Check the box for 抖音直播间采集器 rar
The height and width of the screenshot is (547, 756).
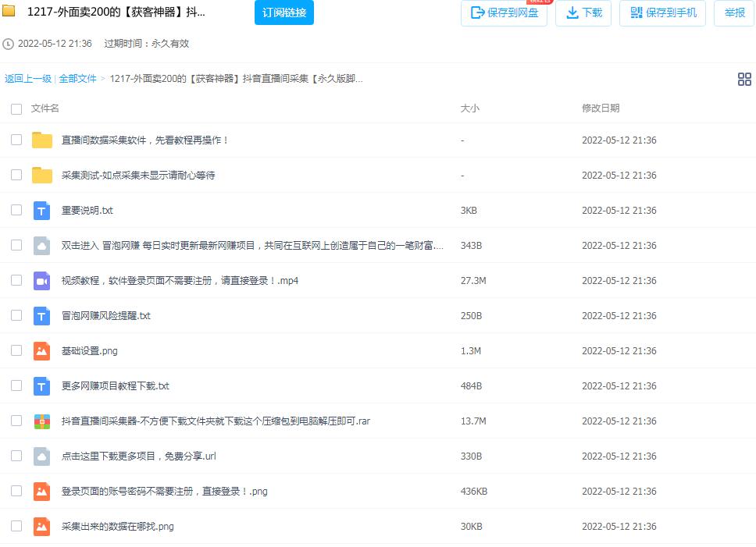(x=16, y=421)
